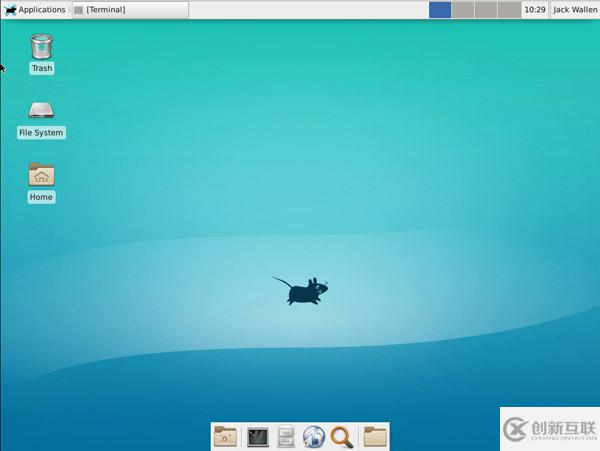Launch the Web Browser globe icon
600x451 pixels.
pyautogui.click(x=314, y=437)
